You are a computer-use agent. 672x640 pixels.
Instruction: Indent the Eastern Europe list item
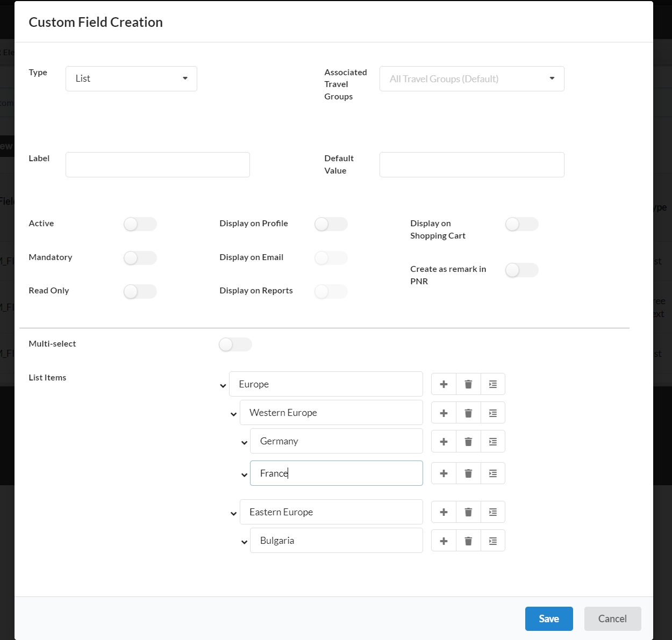click(493, 512)
